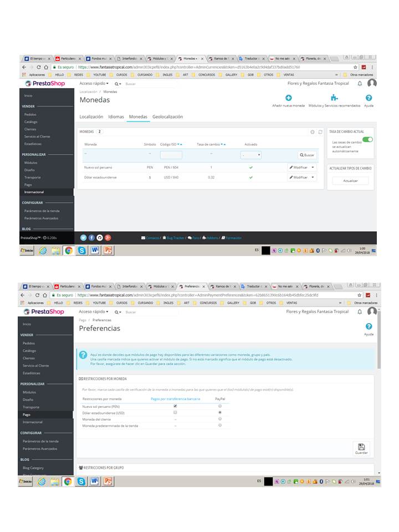Expand Modificar dropdown arrow for Dólar estadounidense
The image size is (399, 532).
[313, 177]
